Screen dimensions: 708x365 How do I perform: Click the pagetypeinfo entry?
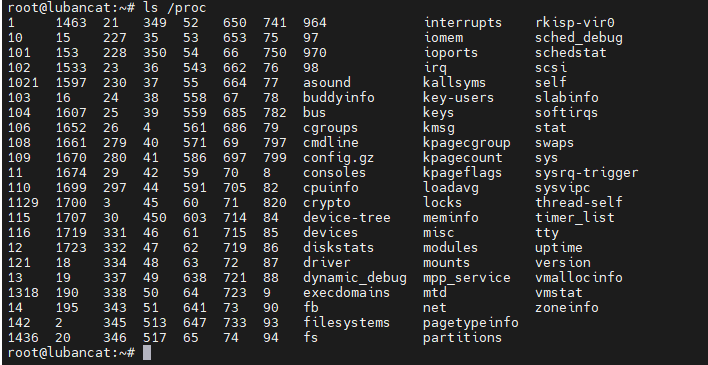[471, 323]
